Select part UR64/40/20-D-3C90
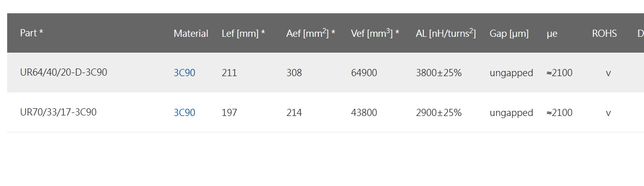Viewport: 644px width, 186px height. pos(63,73)
